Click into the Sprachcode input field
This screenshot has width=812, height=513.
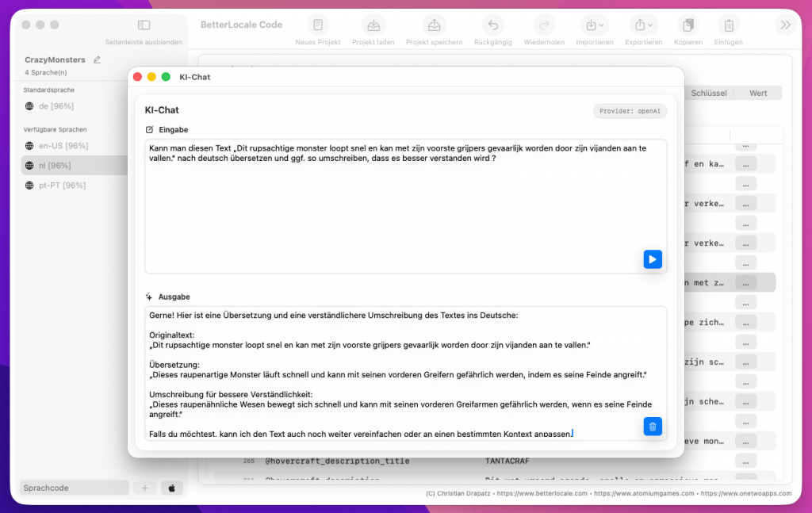point(73,488)
